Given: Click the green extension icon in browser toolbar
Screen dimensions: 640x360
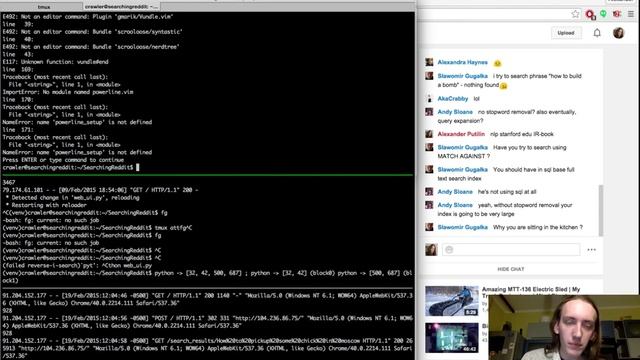Looking at the screenshot, I should coord(603,13).
